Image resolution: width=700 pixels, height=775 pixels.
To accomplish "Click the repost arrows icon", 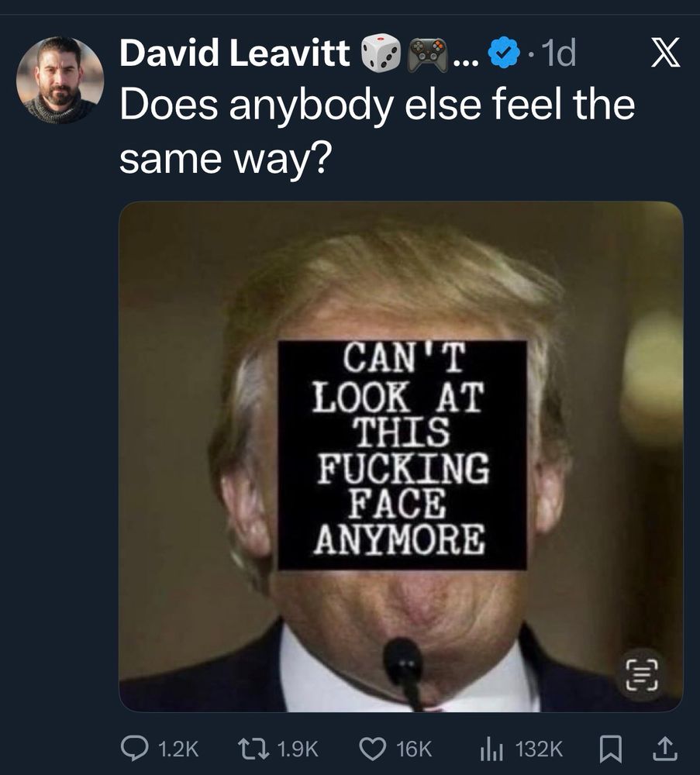I will coord(253,749).
